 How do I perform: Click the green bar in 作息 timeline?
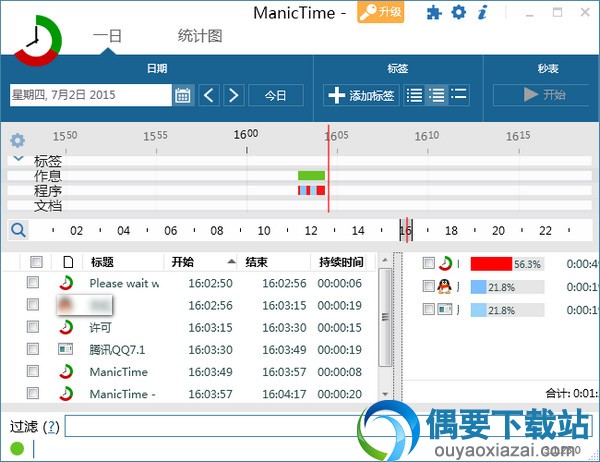point(311,175)
